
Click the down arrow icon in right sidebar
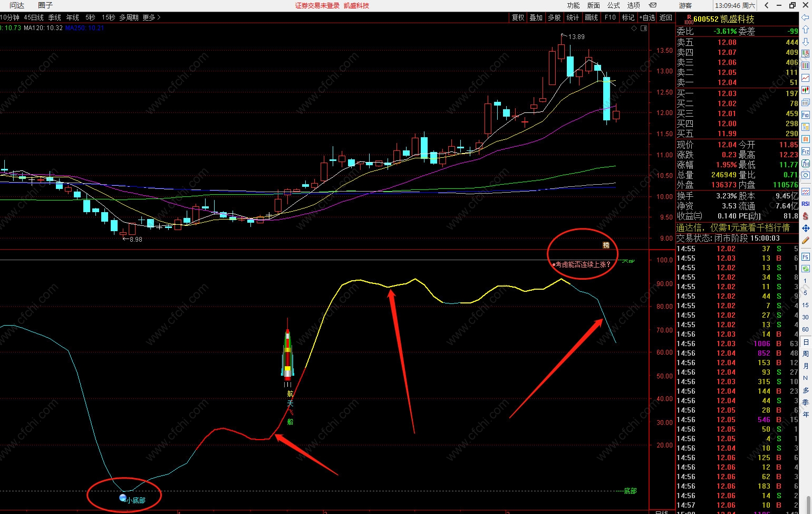(x=805, y=42)
